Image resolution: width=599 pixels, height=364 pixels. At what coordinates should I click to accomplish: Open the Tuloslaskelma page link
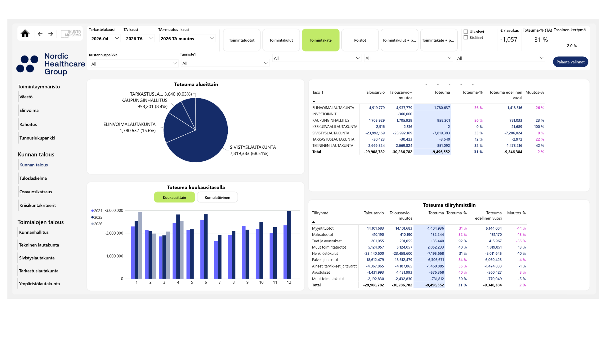point(33,178)
